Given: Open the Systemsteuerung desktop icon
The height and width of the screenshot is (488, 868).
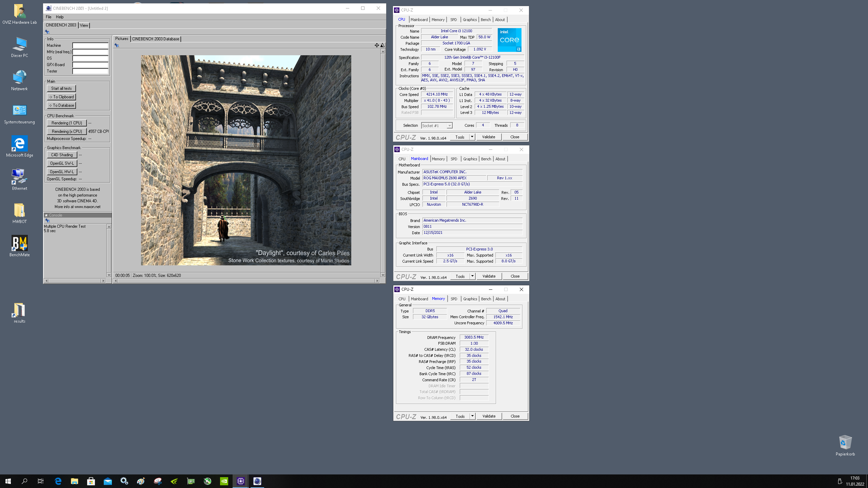Looking at the screenshot, I should point(19,114).
